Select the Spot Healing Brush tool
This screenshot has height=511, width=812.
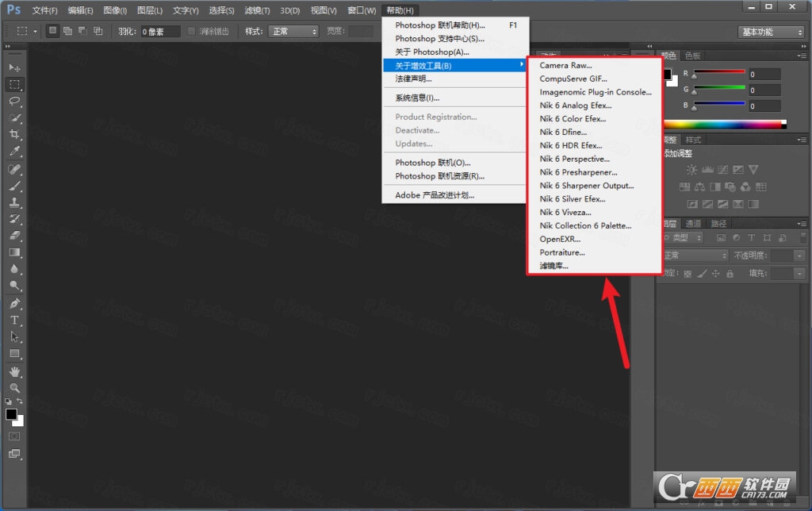click(14, 169)
